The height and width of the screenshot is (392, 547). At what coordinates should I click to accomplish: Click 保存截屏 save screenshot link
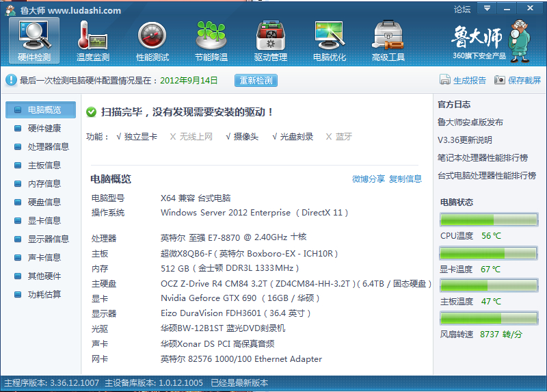coord(524,80)
